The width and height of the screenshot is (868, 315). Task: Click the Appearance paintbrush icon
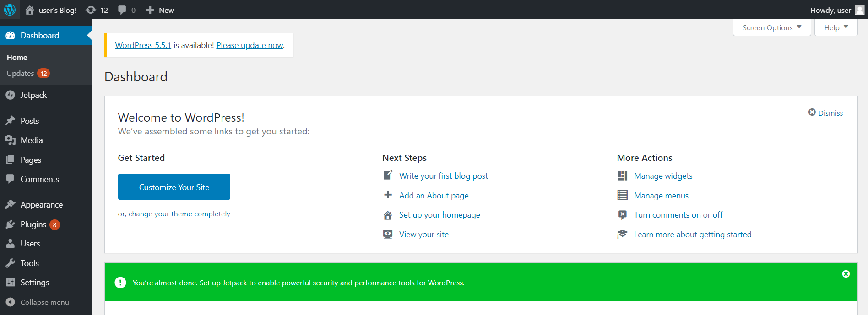tap(10, 205)
